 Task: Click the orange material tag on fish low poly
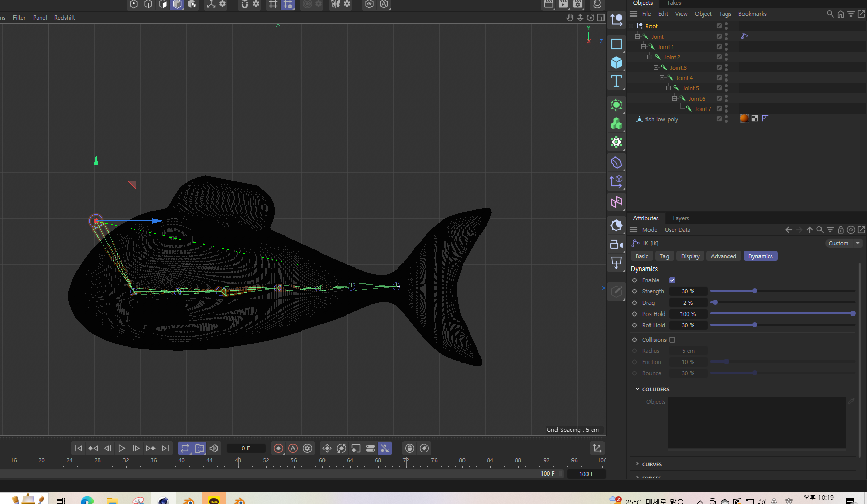click(x=745, y=118)
